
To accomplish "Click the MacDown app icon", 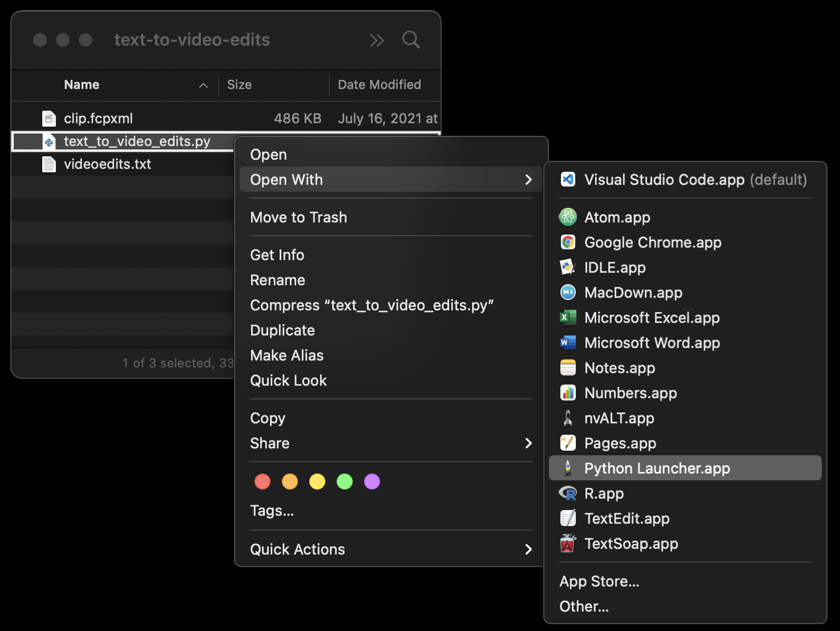I will point(568,293).
